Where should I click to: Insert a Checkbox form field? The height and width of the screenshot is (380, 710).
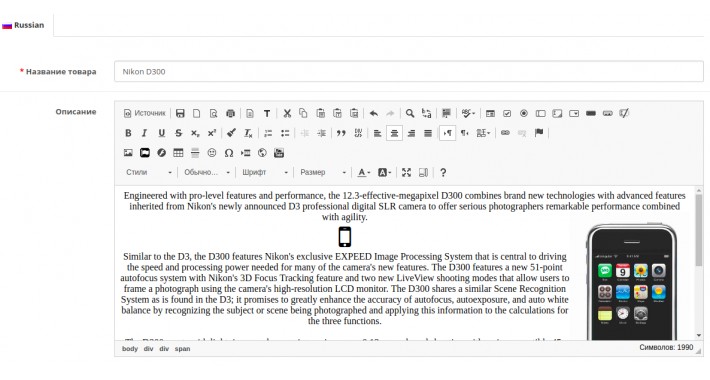507,113
